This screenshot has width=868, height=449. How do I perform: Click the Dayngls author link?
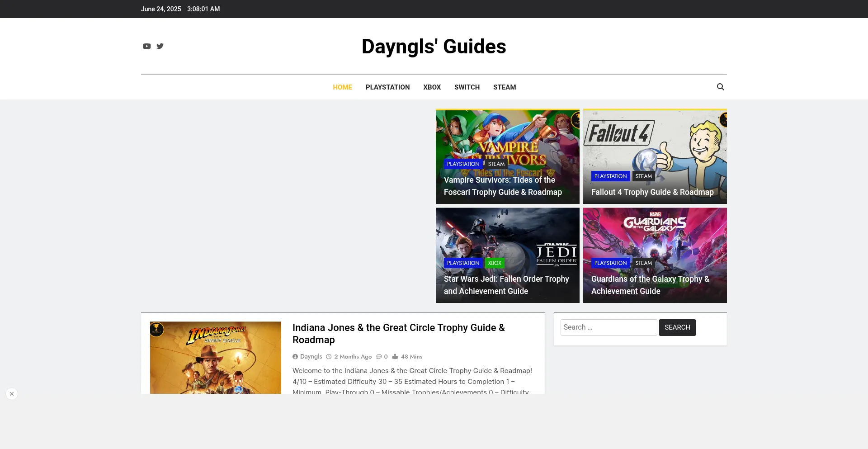pyautogui.click(x=311, y=357)
